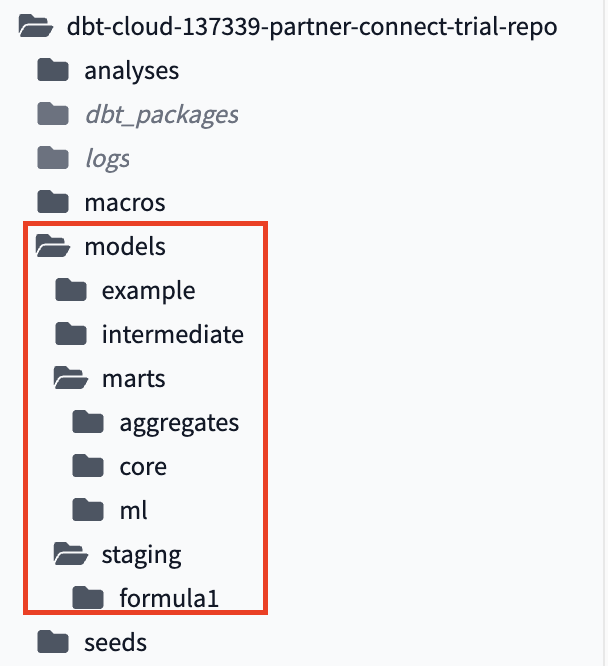The width and height of the screenshot is (608, 666).
Task: Select the aggregates folder name
Action: click(179, 423)
